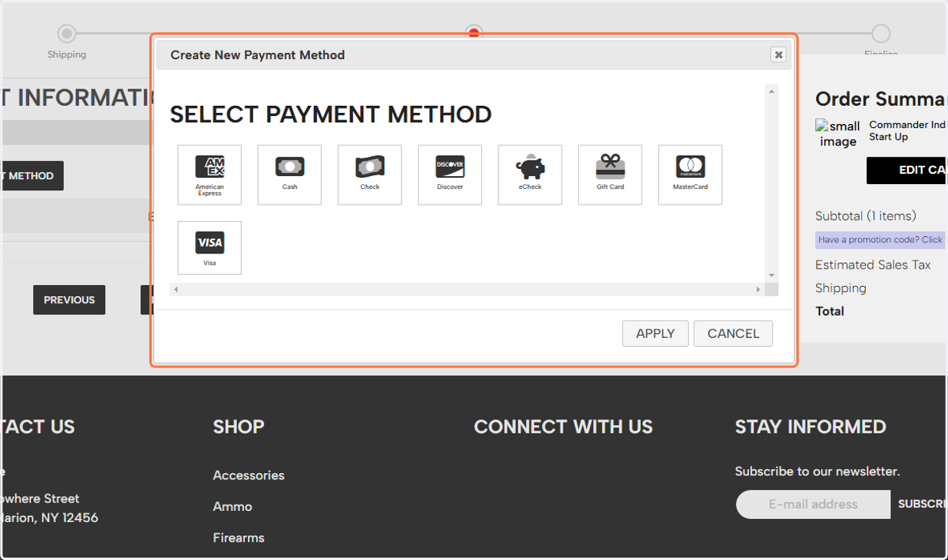Click the small image product thumbnail
Image resolution: width=948 pixels, height=560 pixels.
pyautogui.click(x=838, y=133)
